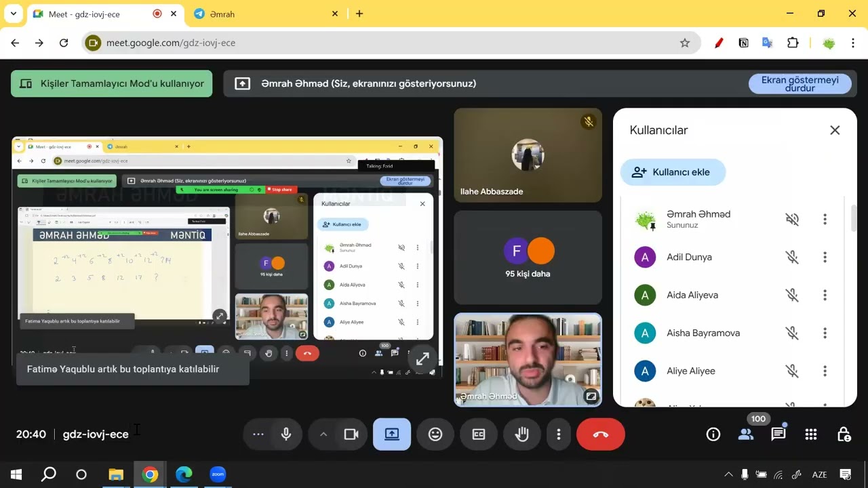Click Kullanıcı ekle button
The image size is (868, 488).
(673, 172)
